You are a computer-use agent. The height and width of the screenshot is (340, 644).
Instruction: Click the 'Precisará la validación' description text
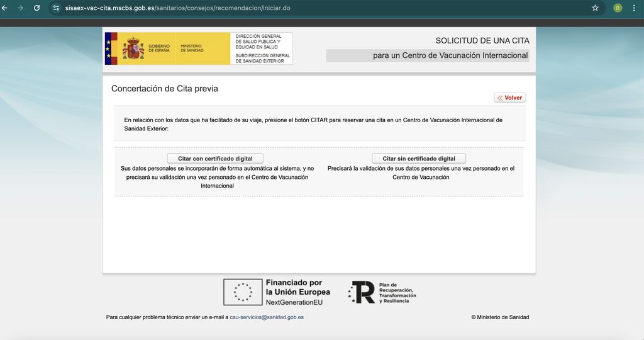pos(421,173)
